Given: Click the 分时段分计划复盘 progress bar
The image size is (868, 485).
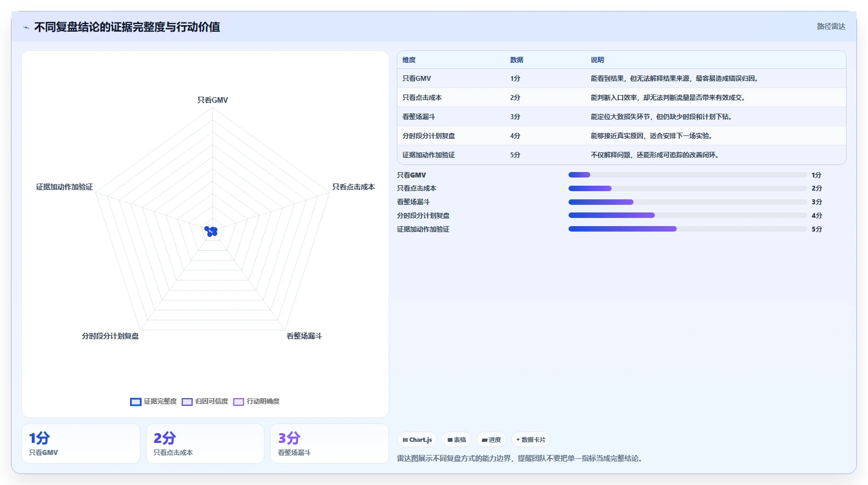Looking at the screenshot, I should click(x=688, y=215).
